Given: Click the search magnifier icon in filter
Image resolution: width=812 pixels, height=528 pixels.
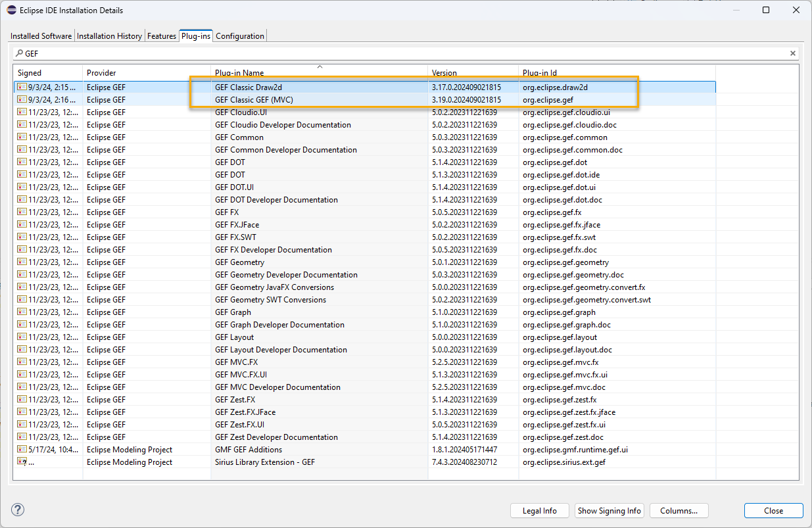Looking at the screenshot, I should pyautogui.click(x=19, y=53).
